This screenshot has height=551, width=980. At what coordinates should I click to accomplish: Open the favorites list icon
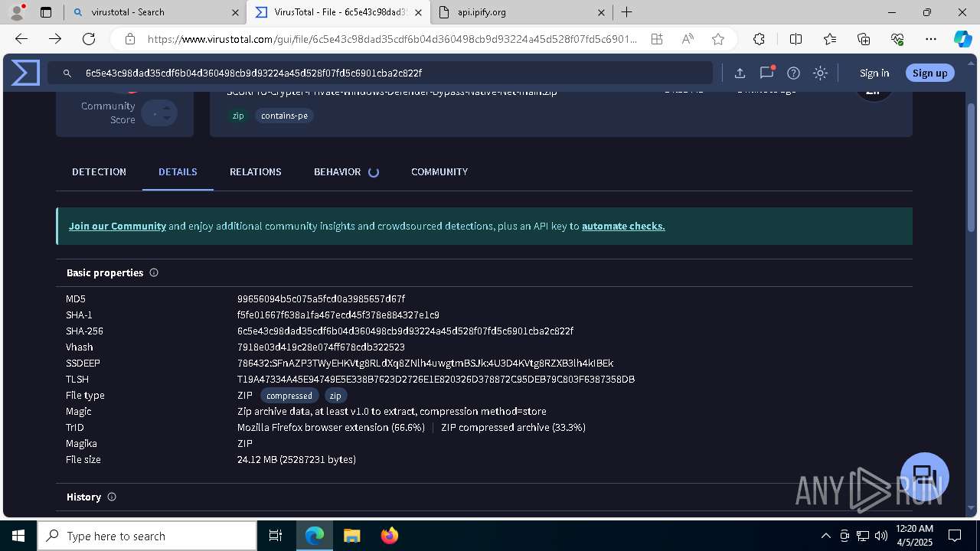pyautogui.click(x=830, y=39)
